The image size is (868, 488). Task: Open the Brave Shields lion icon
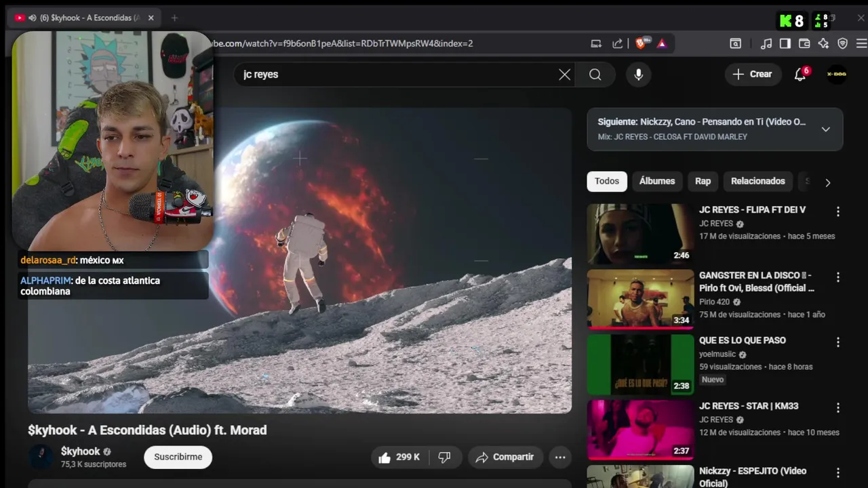[641, 43]
